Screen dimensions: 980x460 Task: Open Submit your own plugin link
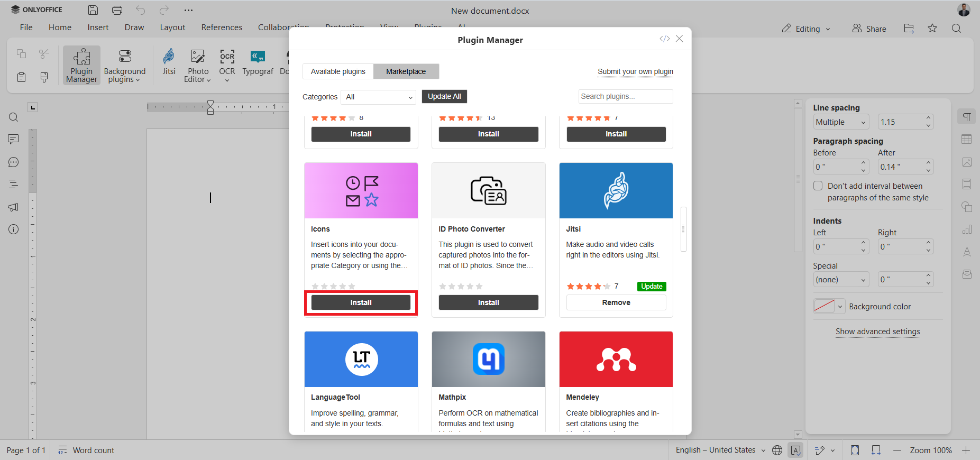pyautogui.click(x=635, y=71)
